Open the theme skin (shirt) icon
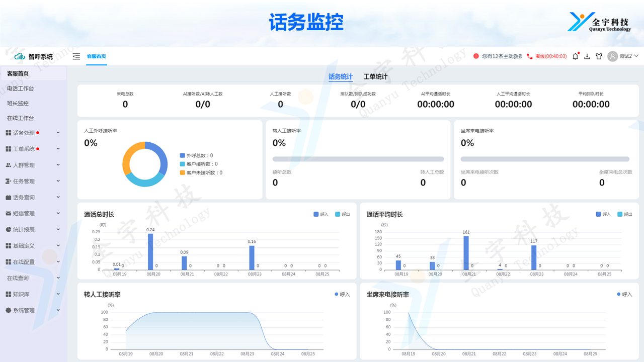 [599, 56]
